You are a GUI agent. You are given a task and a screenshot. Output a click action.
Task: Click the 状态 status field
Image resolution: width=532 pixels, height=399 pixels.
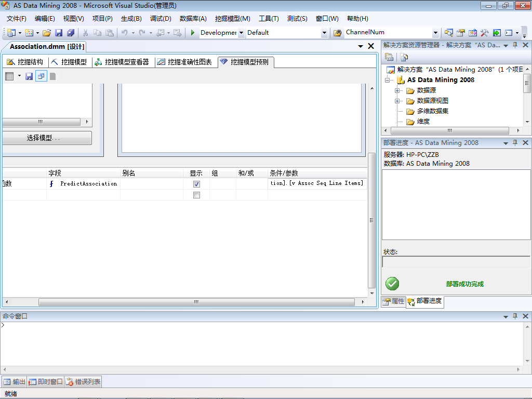tap(456, 262)
